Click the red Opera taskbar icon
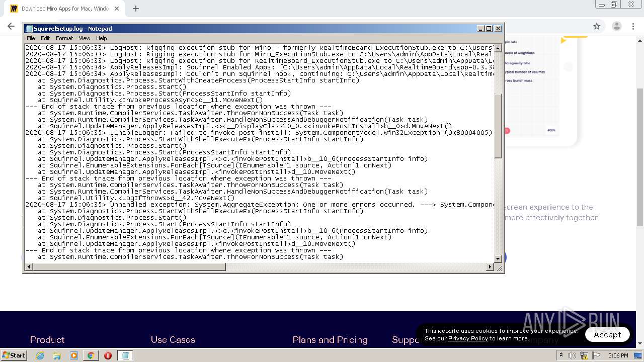The height and width of the screenshot is (362, 644). coord(108,355)
